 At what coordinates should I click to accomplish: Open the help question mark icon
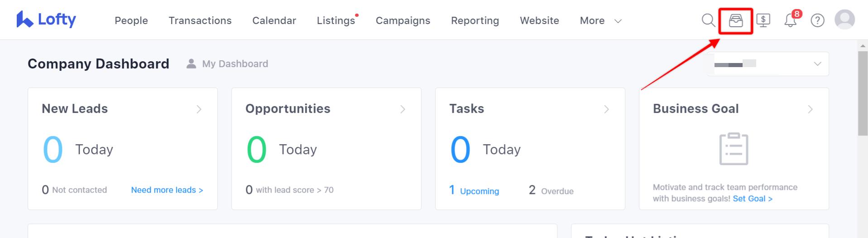click(x=817, y=20)
